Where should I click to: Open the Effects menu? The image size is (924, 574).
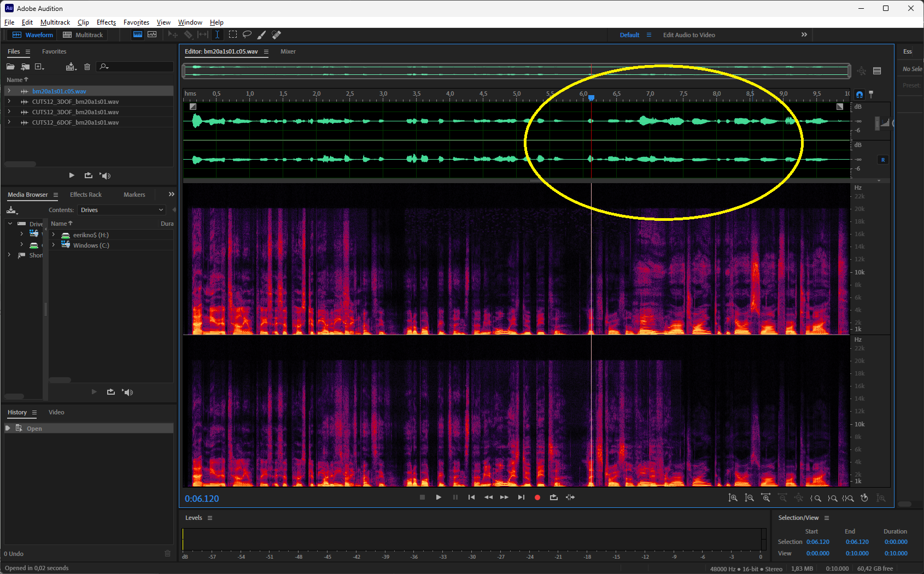click(106, 22)
